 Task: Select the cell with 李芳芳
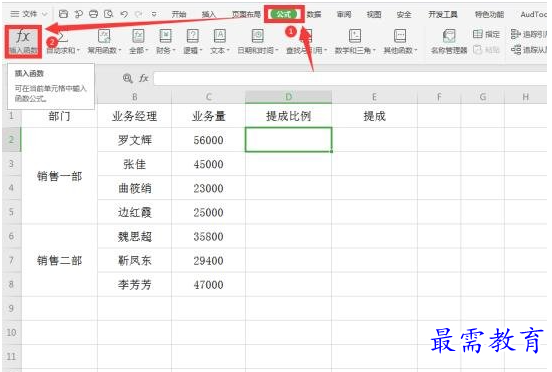(134, 284)
